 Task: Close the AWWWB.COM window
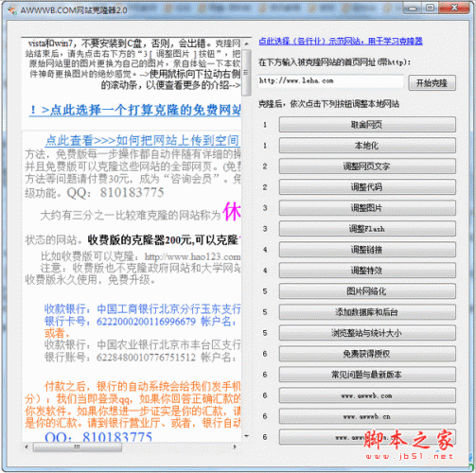(x=454, y=8)
